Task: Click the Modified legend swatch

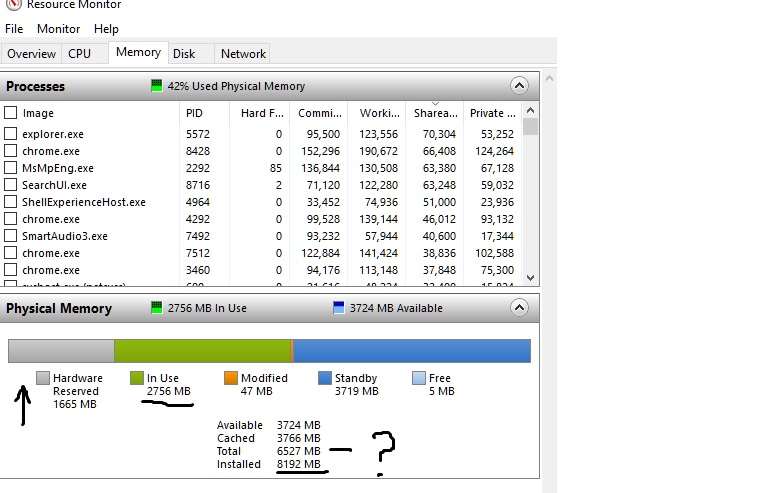Action: (231, 378)
